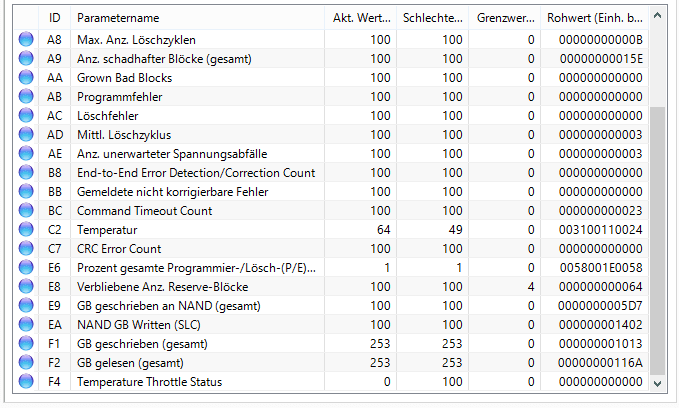The image size is (679, 408).
Task: Click the vertical scrollbar thumb
Action: [657, 240]
